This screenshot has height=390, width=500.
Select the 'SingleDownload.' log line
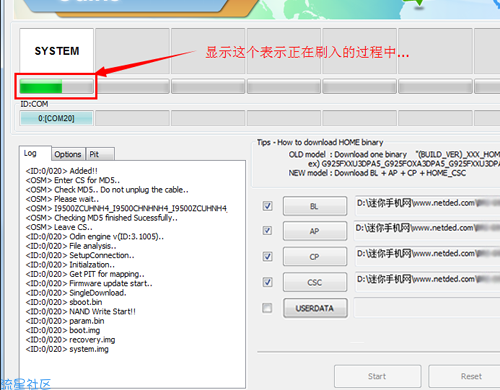(76, 293)
